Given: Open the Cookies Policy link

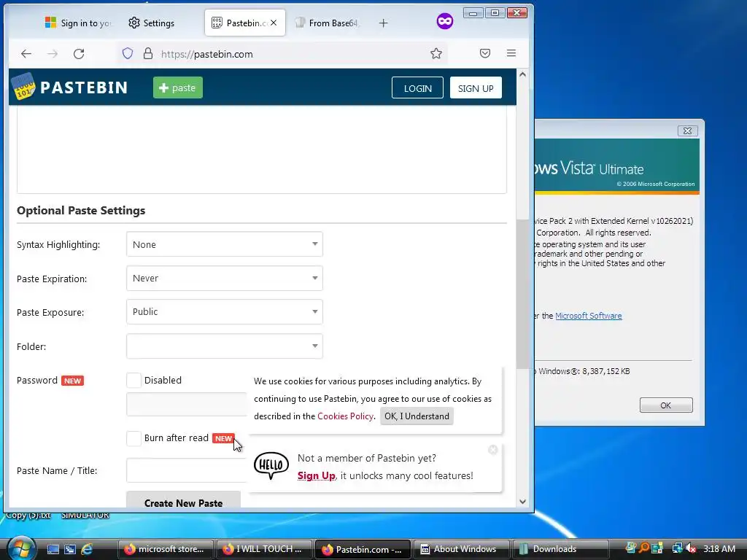Looking at the screenshot, I should [x=345, y=416].
